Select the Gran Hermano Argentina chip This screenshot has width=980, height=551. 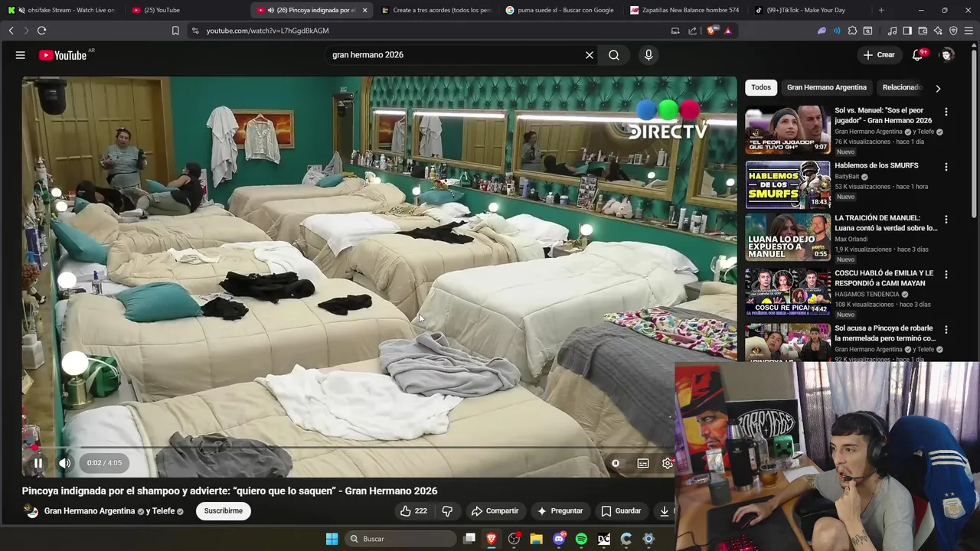pyautogui.click(x=827, y=87)
